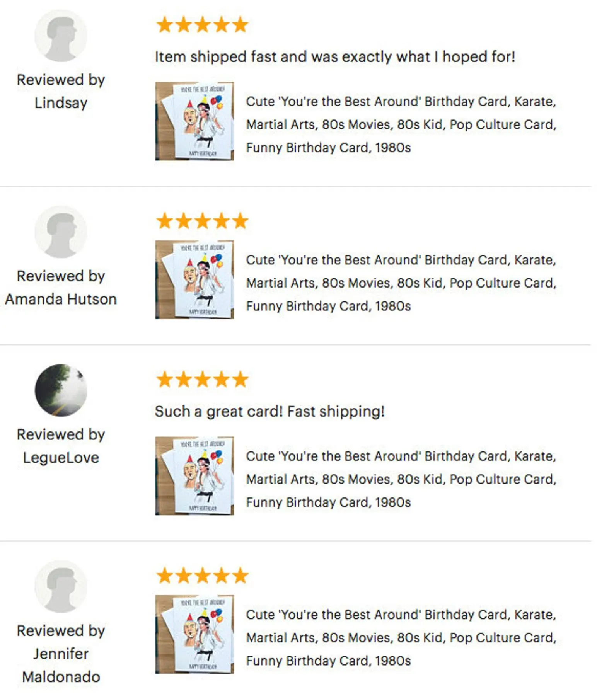614x700 pixels.
Task: Open the card thumbnail in Jennifer Maldonado's review
Action: pyautogui.click(x=194, y=634)
